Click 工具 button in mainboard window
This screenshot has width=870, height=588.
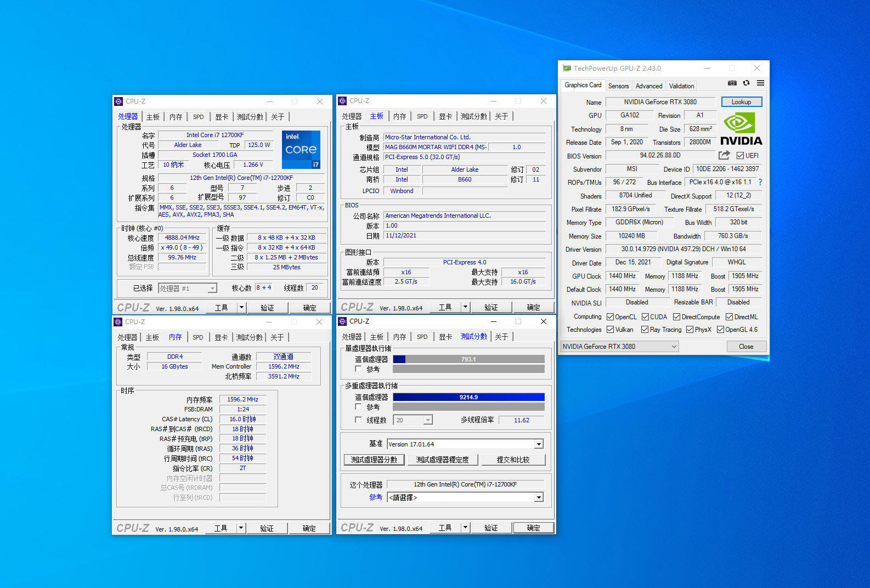[445, 307]
